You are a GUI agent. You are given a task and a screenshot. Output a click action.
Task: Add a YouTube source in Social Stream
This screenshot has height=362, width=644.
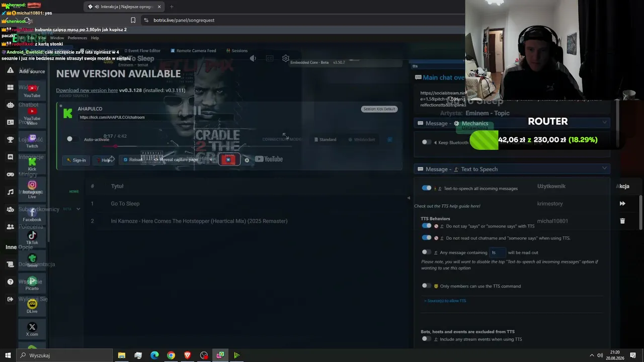tap(32, 91)
